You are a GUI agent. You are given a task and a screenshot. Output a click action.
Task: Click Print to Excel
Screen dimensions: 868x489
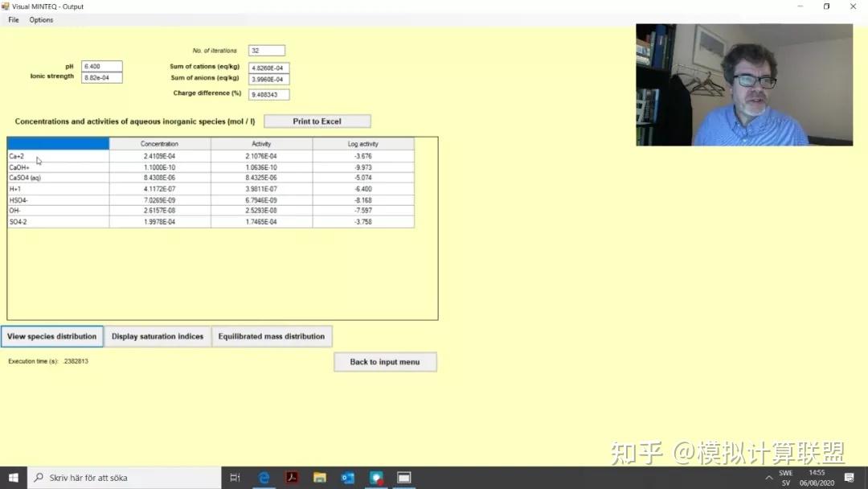316,120
